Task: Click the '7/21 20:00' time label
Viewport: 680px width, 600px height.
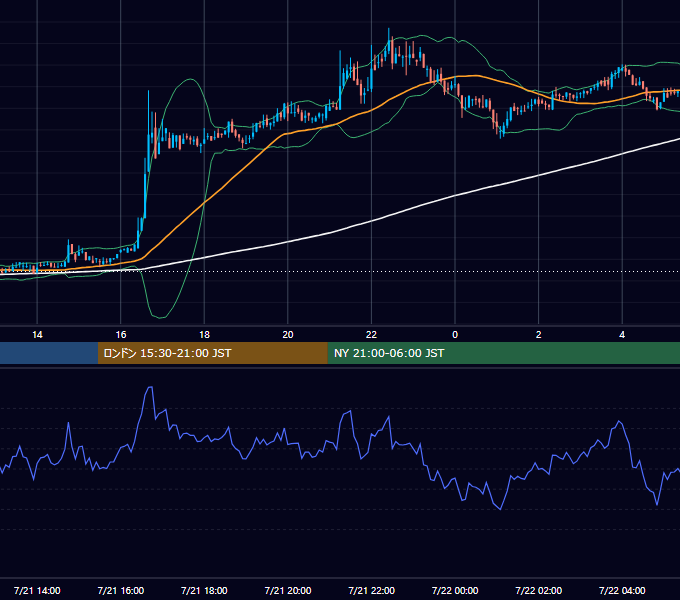Action: [288, 590]
